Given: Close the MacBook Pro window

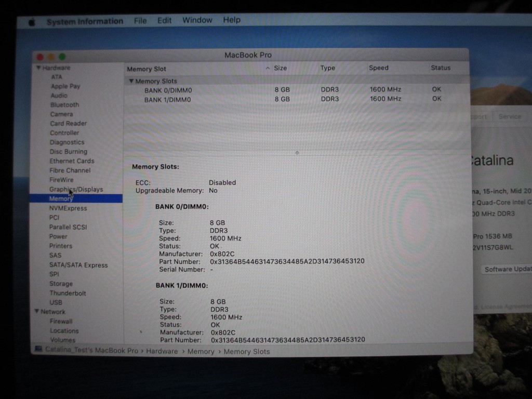Looking at the screenshot, I should pos(40,57).
